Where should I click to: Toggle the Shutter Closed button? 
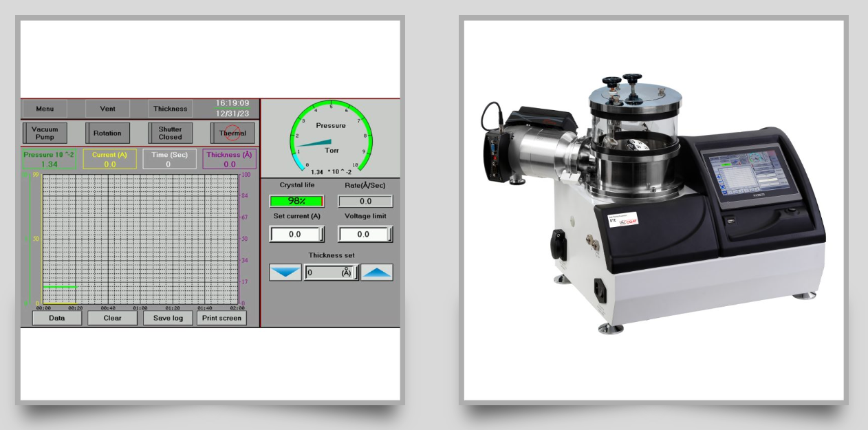(170, 133)
